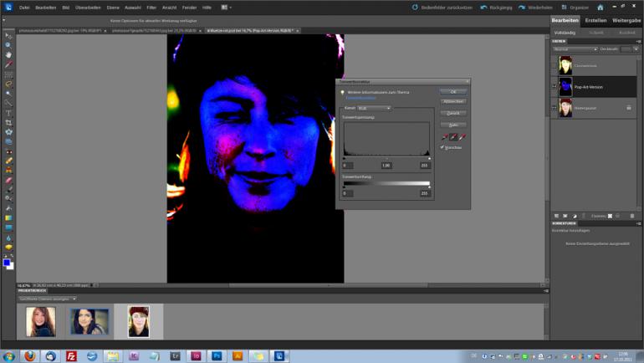Click the Auto levels button
Viewport: 644px width, 363px height.
click(x=453, y=125)
